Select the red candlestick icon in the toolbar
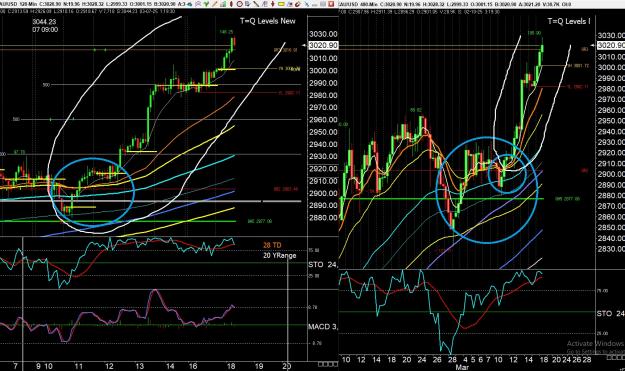625x371 pixels. (231, 4)
